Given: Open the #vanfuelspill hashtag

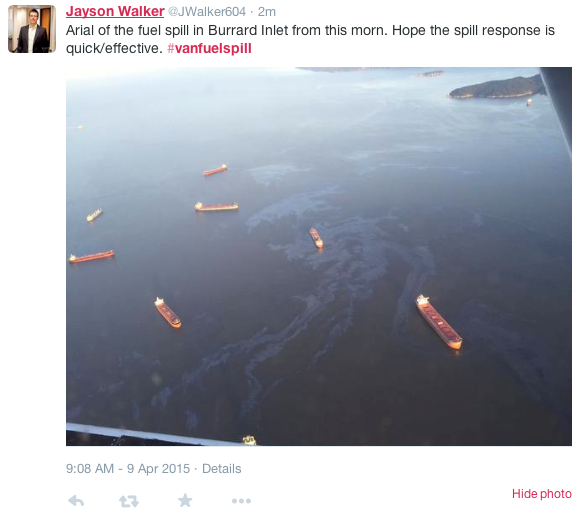Looking at the screenshot, I should coord(209,48).
